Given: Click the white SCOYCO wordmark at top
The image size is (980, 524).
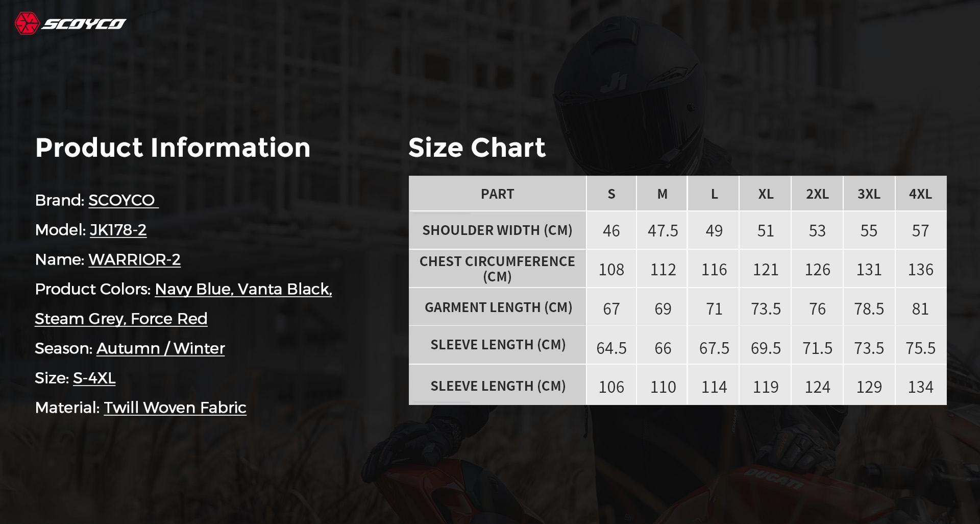Looking at the screenshot, I should coord(84,24).
